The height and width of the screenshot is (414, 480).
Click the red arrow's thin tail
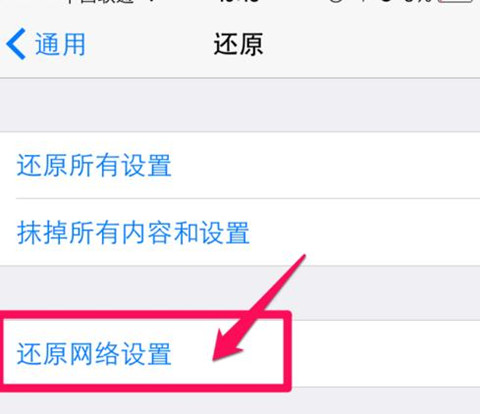tap(287, 278)
